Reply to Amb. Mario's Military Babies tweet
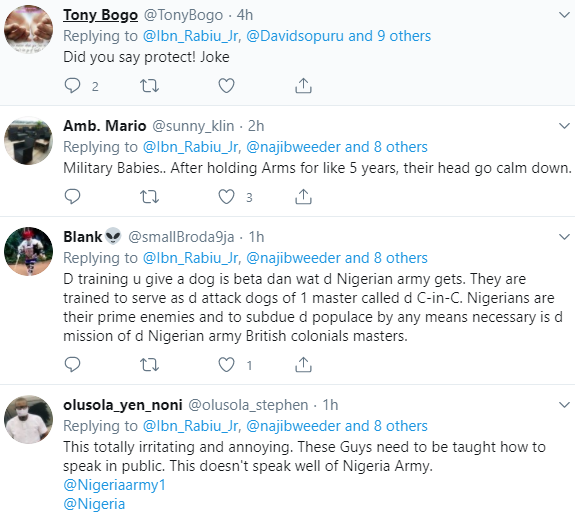The height and width of the screenshot is (514, 575). tap(72, 197)
